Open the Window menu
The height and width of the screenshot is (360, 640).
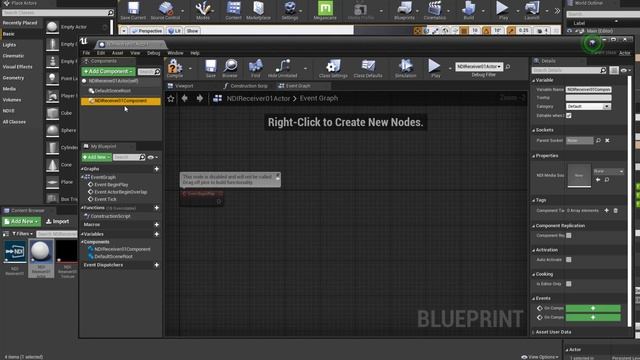pyautogui.click(x=175, y=53)
